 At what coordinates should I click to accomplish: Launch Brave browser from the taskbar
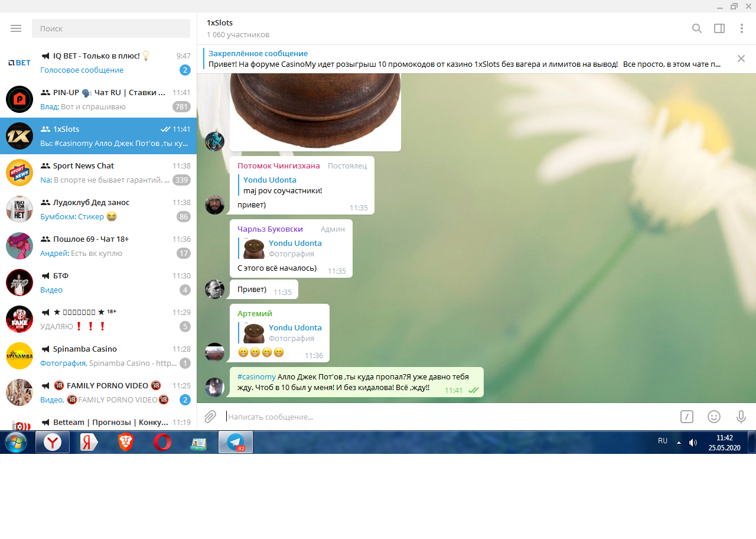point(126,442)
